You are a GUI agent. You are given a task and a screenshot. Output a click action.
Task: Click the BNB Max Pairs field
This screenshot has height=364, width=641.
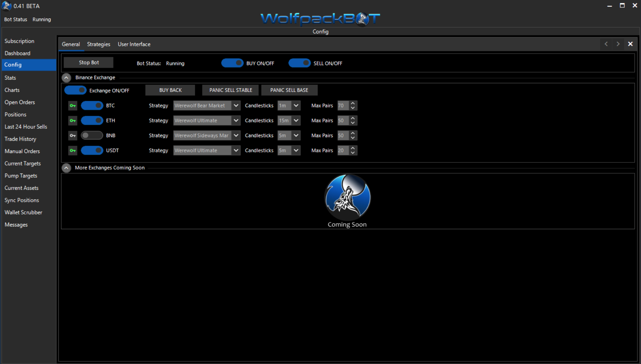pos(343,135)
